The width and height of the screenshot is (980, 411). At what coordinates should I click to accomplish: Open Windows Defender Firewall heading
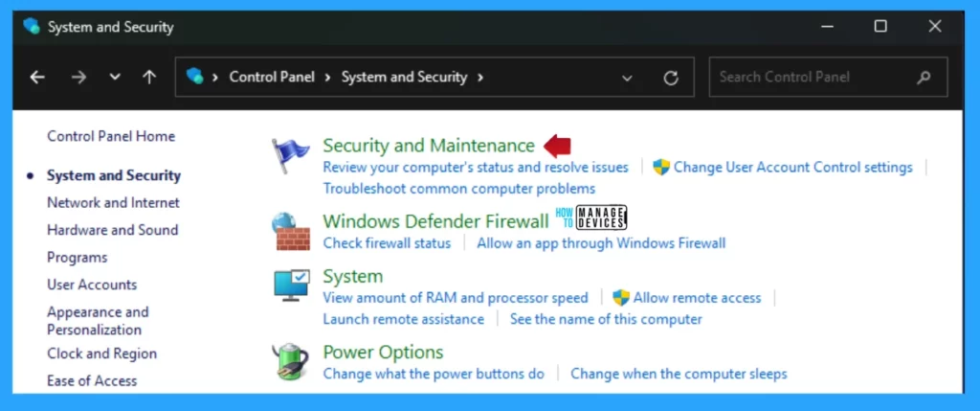click(x=435, y=221)
